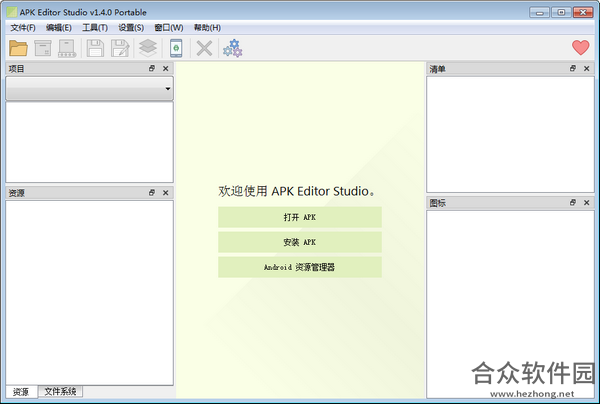Click the 安装 APK button
Image resolution: width=600 pixels, height=404 pixels.
coord(300,242)
